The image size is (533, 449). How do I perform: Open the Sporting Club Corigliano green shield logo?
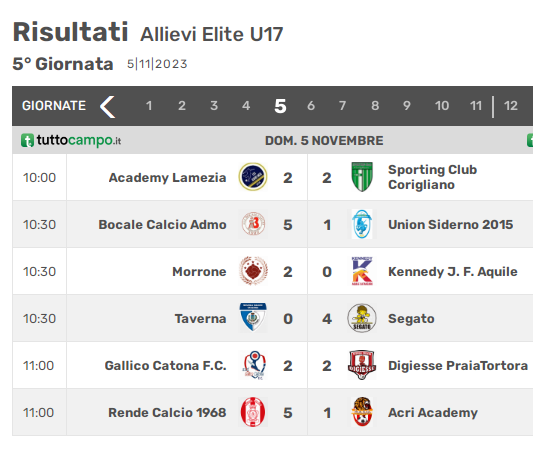tap(362, 177)
